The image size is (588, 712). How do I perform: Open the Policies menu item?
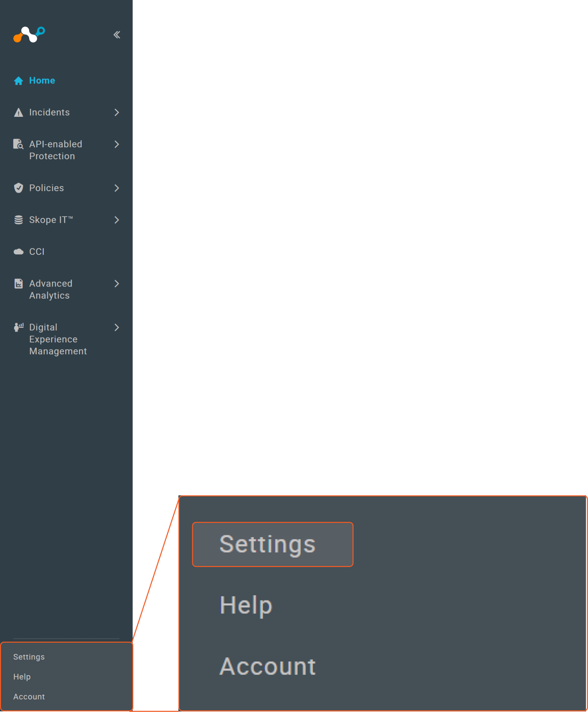click(x=47, y=188)
